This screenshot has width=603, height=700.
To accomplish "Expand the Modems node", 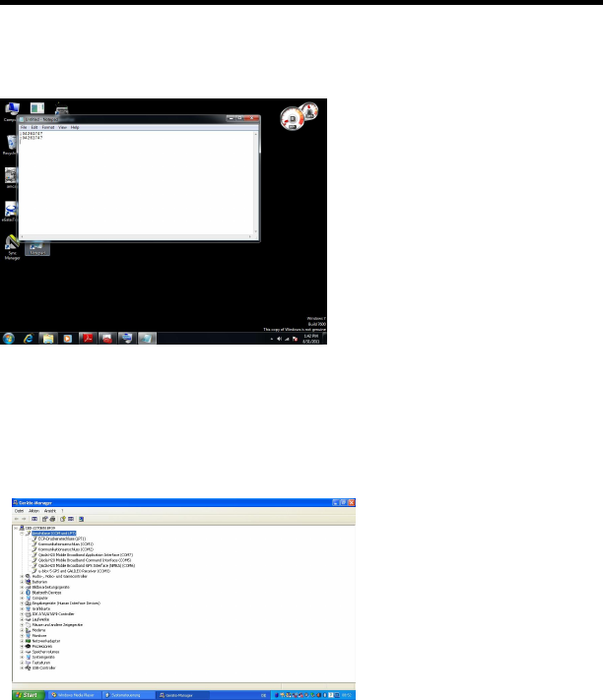I will click(x=22, y=630).
